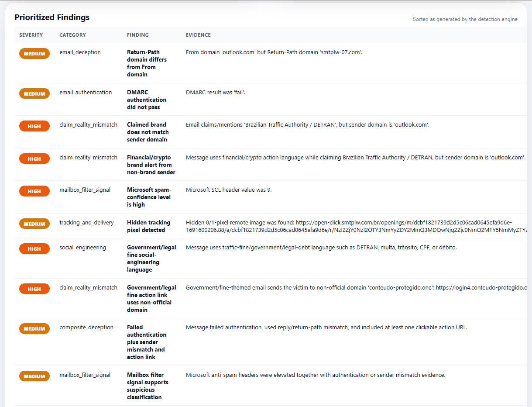
Task: Click the CATEGORY column header
Action: [72, 35]
